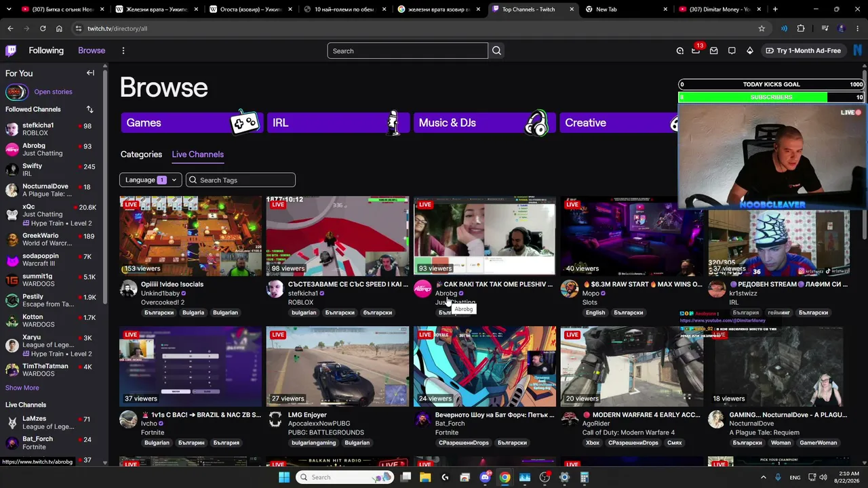868x488 pixels.
Task: Open the Abrobg channel avatar in stream grid
Action: click(x=422, y=288)
